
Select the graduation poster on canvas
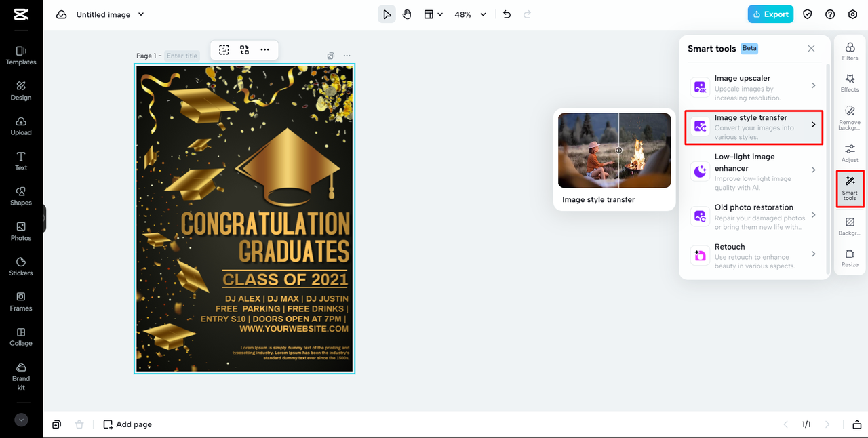[x=244, y=218]
